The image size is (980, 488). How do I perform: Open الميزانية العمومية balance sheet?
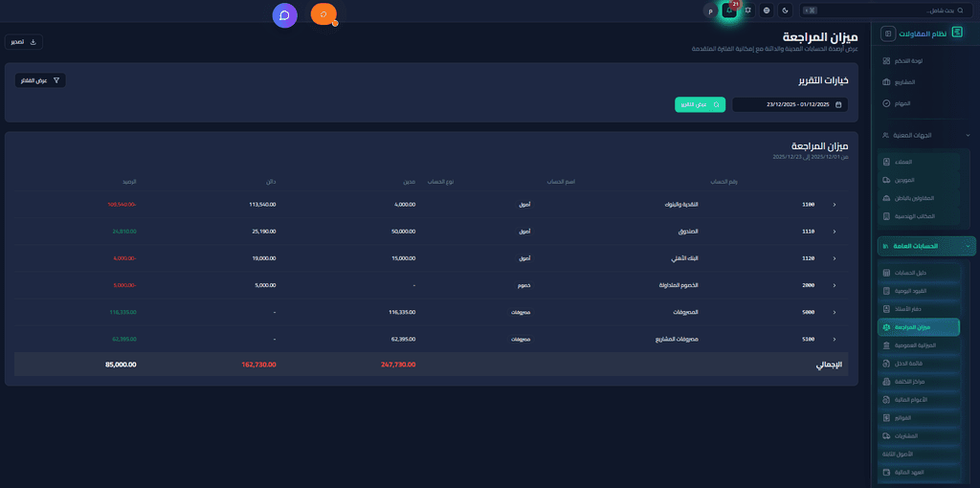point(919,345)
